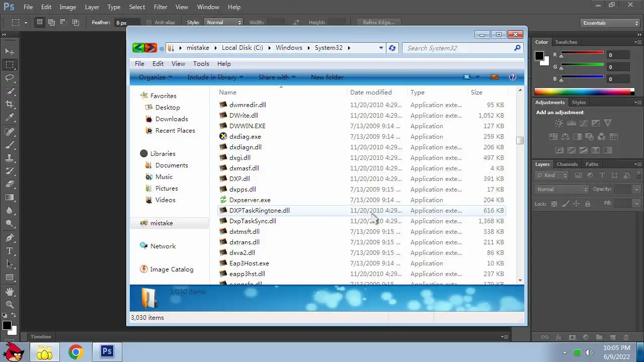Image resolution: width=644 pixels, height=362 pixels.
Task: Select the Spot Healing Brush tool
Action: coord(10,132)
